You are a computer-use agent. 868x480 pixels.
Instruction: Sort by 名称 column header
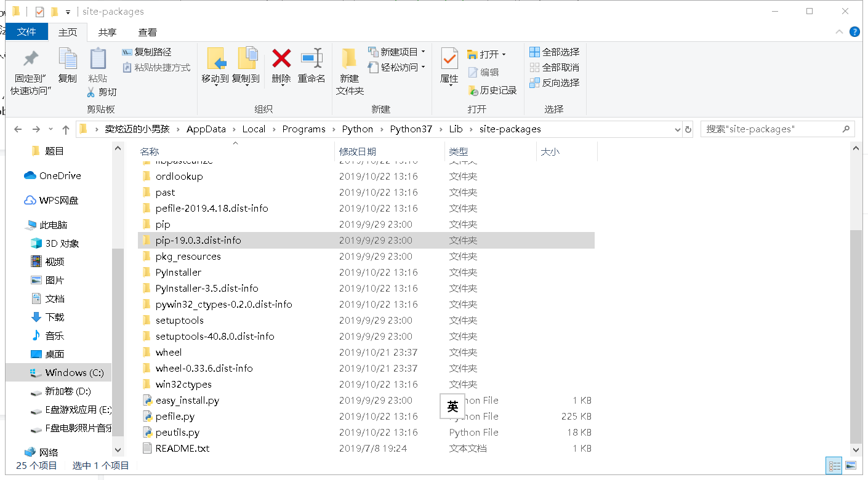pyautogui.click(x=149, y=151)
